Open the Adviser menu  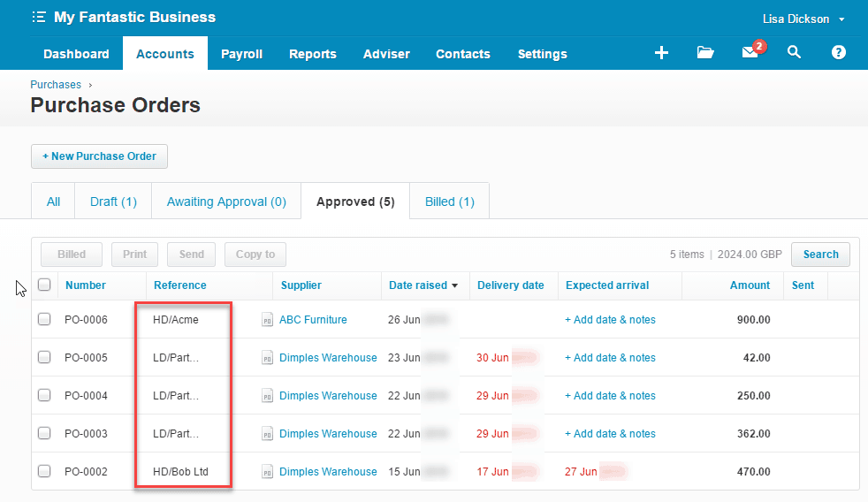click(x=386, y=54)
